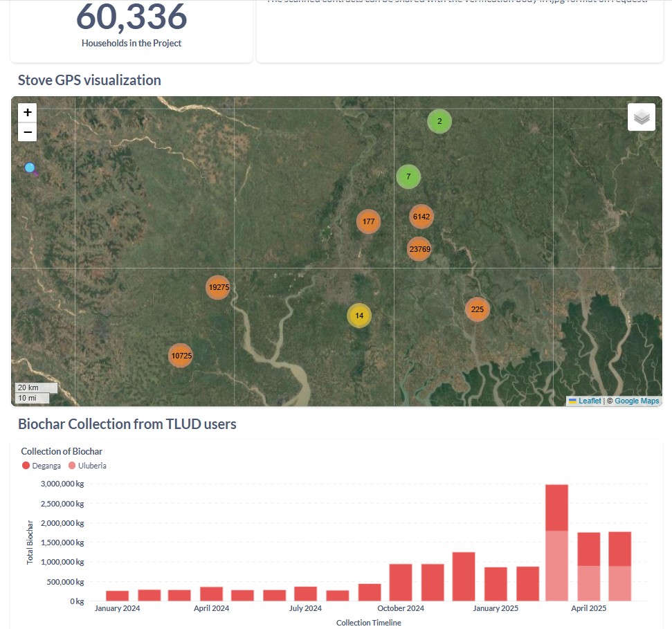The height and width of the screenshot is (629, 672).
Task: Select the October 2024 biochar bar
Action: (x=401, y=583)
